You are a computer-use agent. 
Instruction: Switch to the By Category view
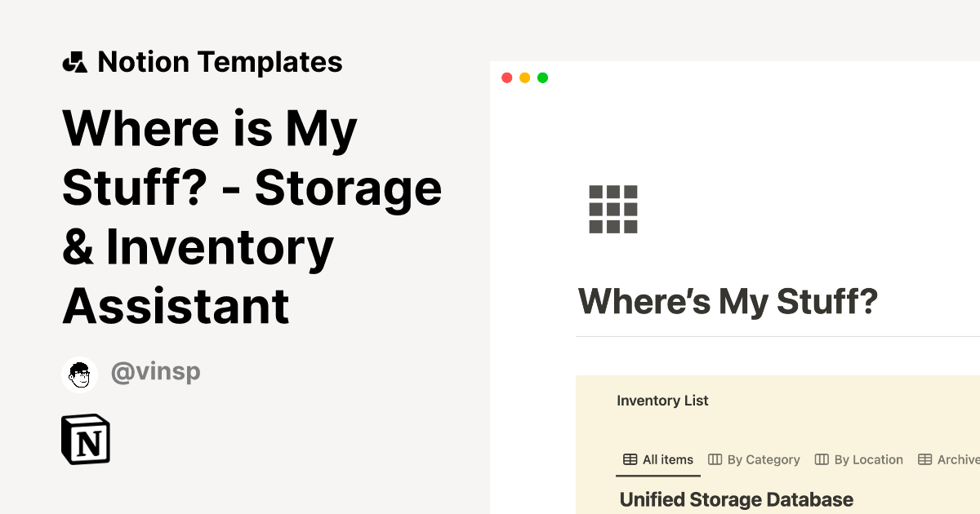click(x=763, y=459)
